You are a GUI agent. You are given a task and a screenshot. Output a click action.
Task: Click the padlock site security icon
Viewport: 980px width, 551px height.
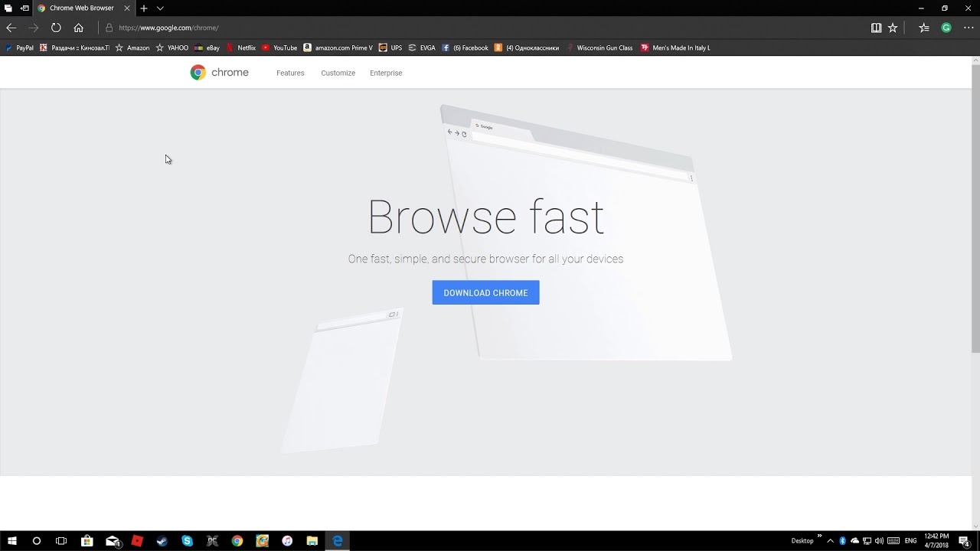coord(109,28)
